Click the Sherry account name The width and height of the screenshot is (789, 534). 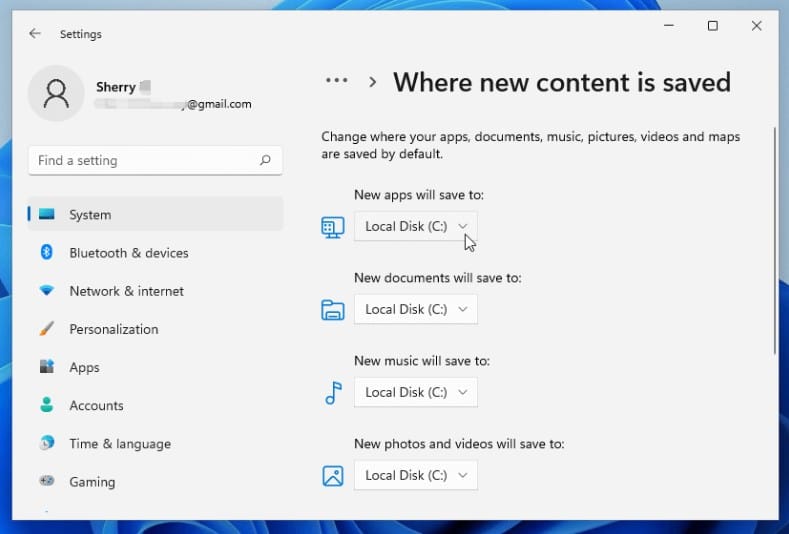(x=116, y=87)
